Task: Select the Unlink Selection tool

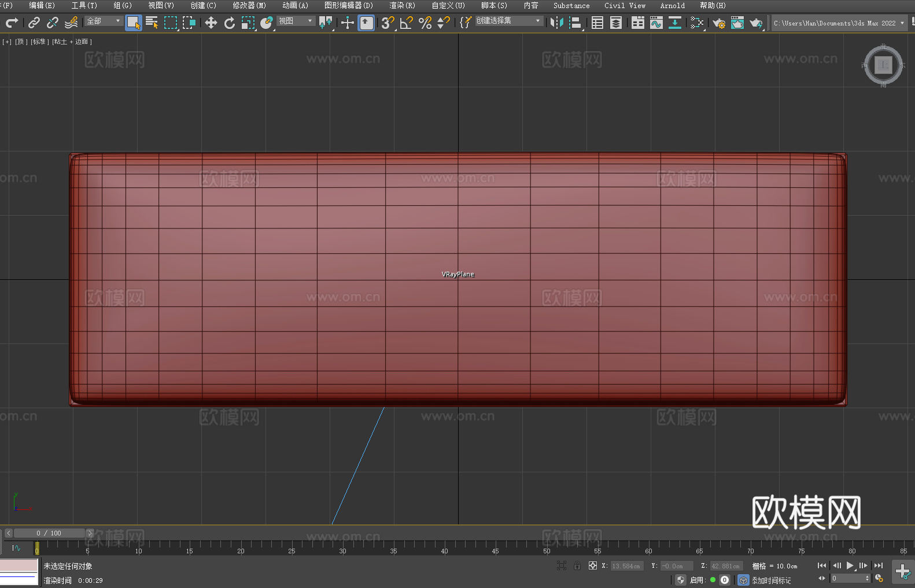Action: click(53, 23)
